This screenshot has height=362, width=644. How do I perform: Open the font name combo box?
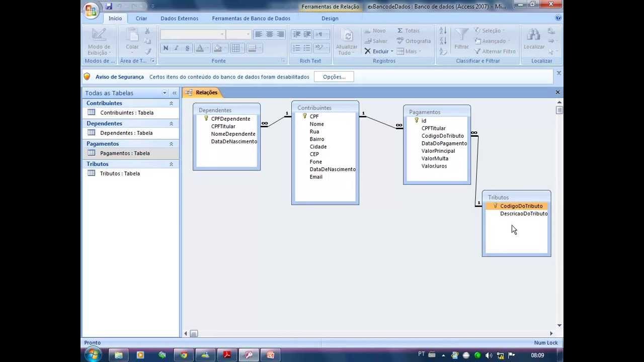click(x=193, y=34)
